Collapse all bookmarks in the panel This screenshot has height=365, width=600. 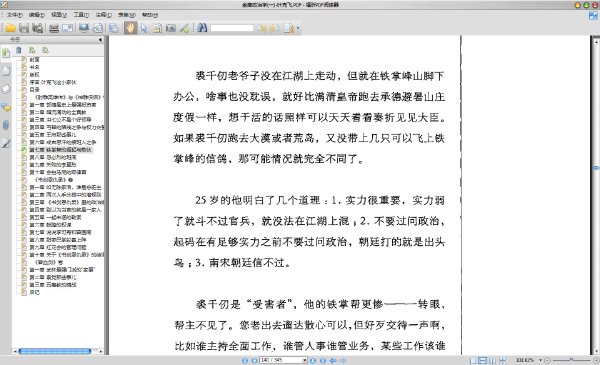[x=46, y=50]
